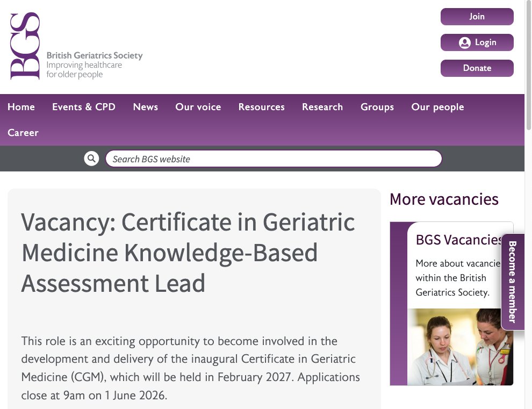
Task: Click the vacancy title heading
Action: pyautogui.click(x=188, y=253)
